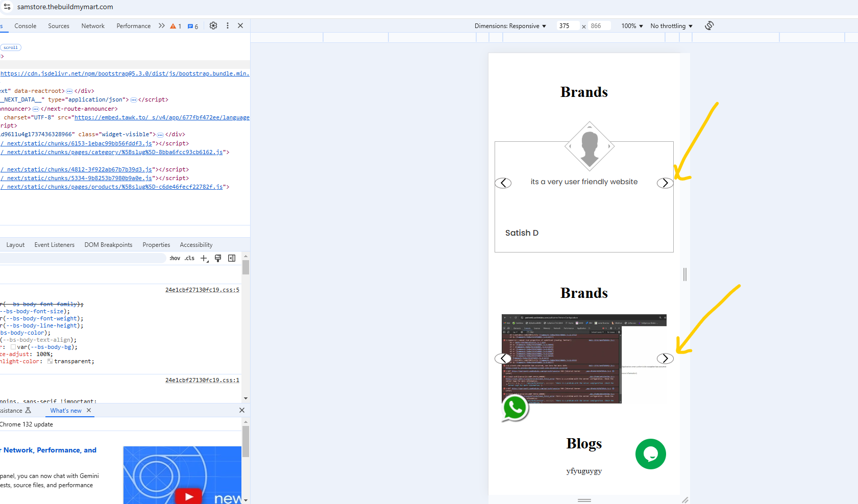The image size is (858, 504).
Task: Click the transparent color swatch
Action: (50, 361)
